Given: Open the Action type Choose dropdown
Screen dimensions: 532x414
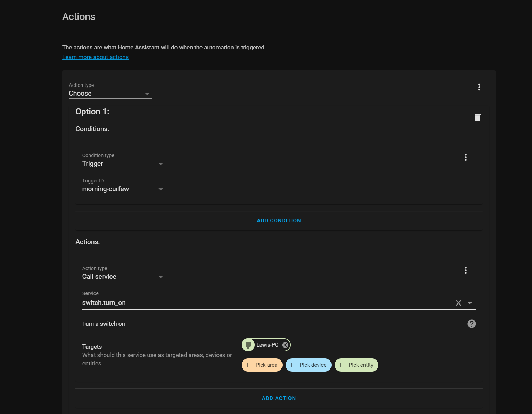Looking at the screenshot, I should tap(111, 90).
